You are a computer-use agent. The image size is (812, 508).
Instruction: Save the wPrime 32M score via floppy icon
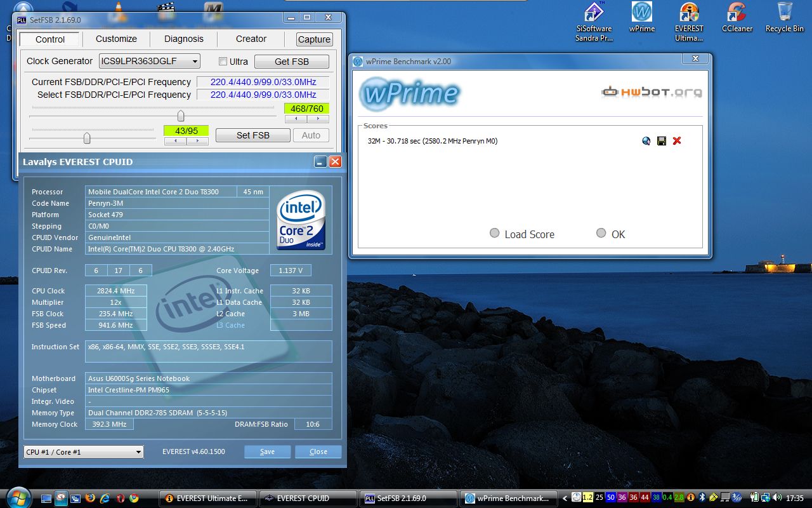coord(661,141)
